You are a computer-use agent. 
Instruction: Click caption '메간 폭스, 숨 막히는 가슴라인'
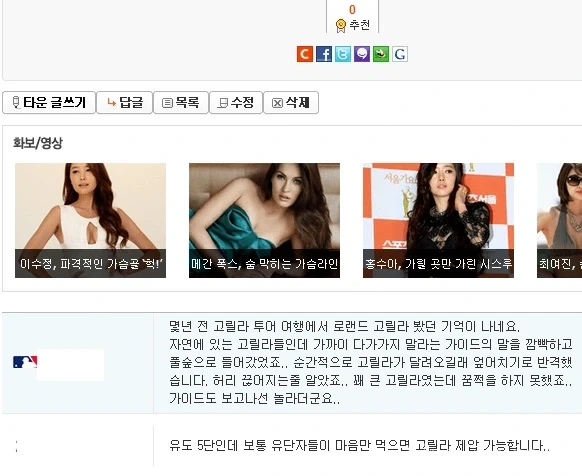coord(264,264)
